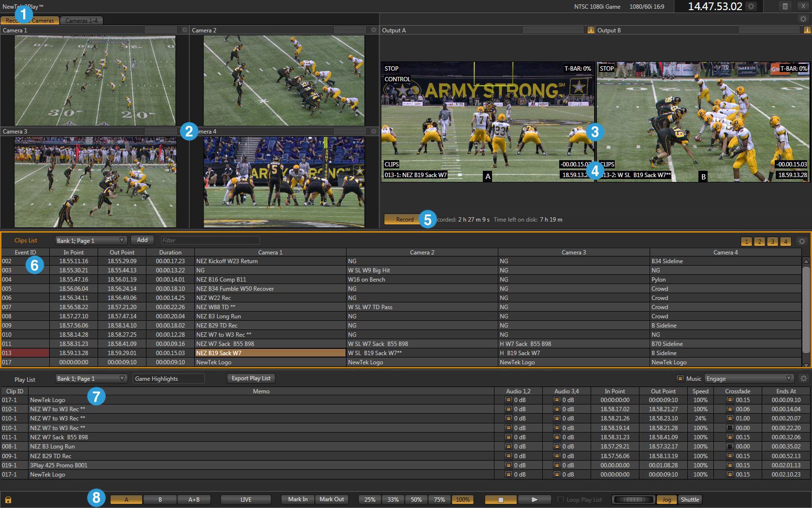The image size is (812, 508).
Task: Select cell W SL W7 TD Pass
Action: [422, 307]
